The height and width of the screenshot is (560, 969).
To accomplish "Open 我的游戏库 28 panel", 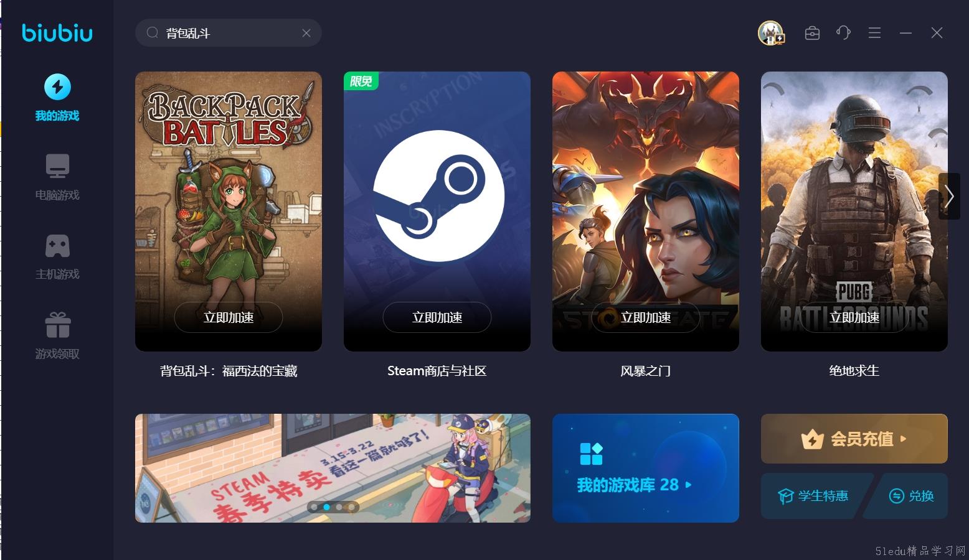I will coord(646,468).
